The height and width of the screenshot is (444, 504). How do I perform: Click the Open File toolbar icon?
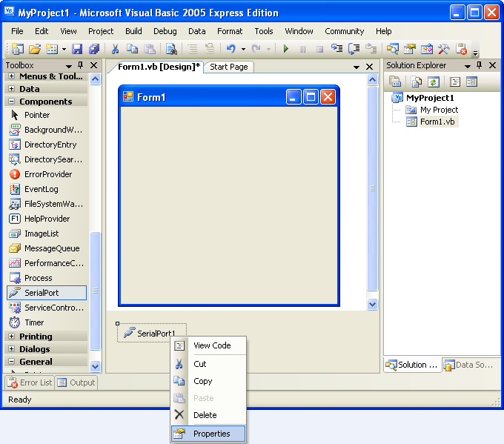(35, 49)
